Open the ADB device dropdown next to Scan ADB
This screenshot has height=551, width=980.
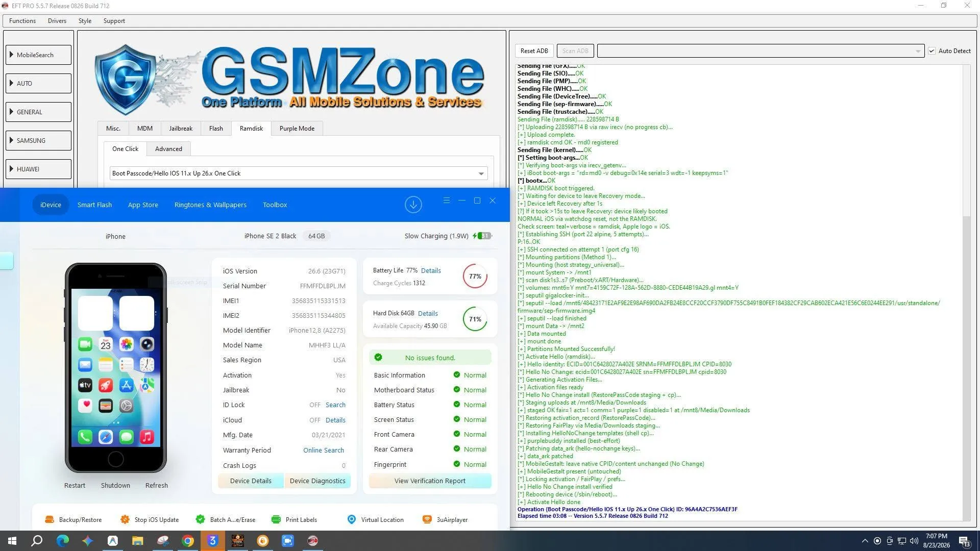[x=761, y=51]
